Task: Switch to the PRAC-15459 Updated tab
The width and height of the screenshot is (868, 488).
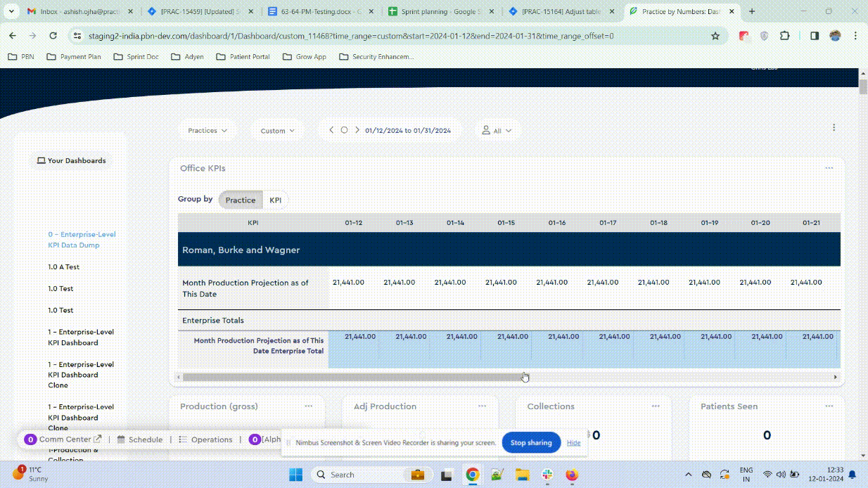Action: (x=200, y=12)
